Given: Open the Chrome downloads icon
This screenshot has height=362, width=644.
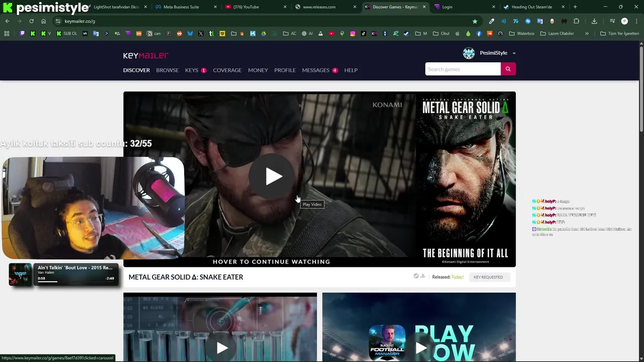Looking at the screenshot, I should 594,21.
